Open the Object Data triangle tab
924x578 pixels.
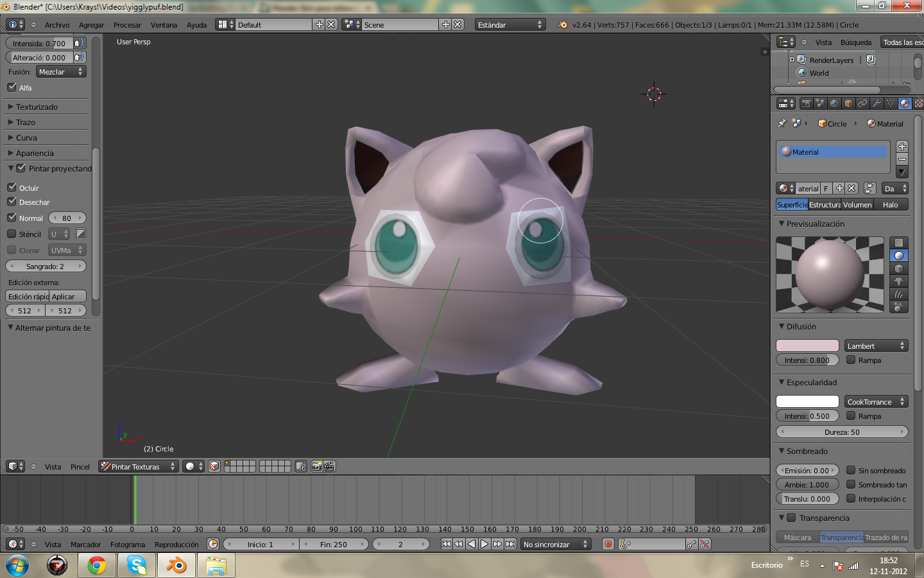(891, 103)
